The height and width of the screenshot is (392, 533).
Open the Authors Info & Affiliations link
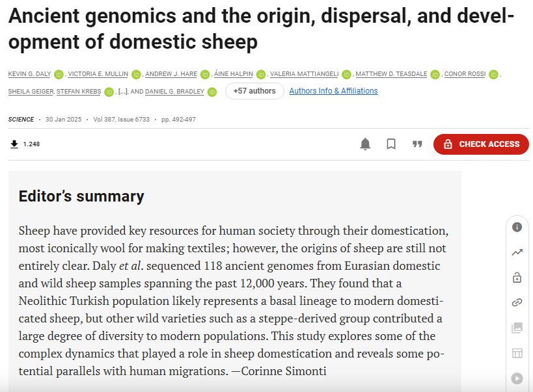point(333,91)
